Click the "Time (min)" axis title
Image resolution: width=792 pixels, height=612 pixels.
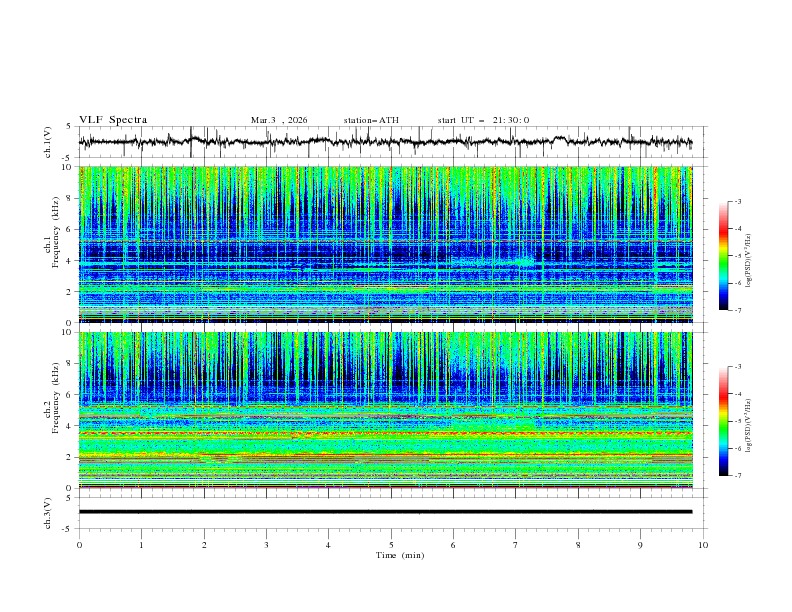pyautogui.click(x=400, y=555)
